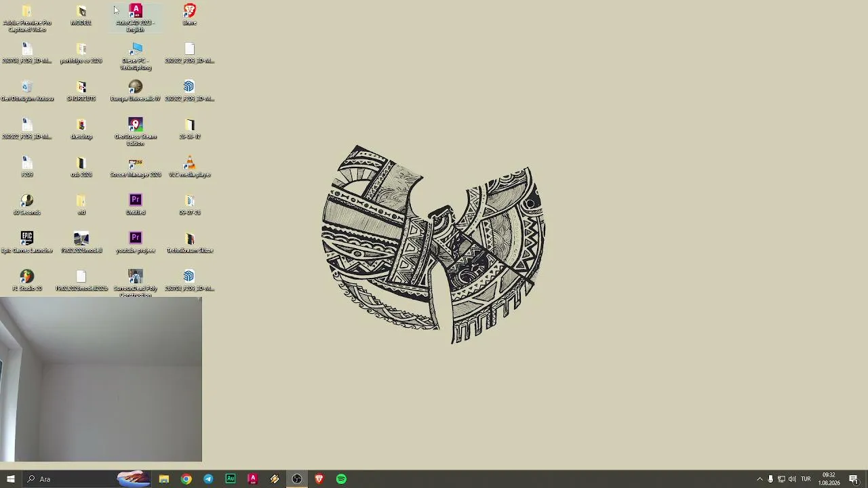
Task: Open the Windows Start menu
Action: 11,479
